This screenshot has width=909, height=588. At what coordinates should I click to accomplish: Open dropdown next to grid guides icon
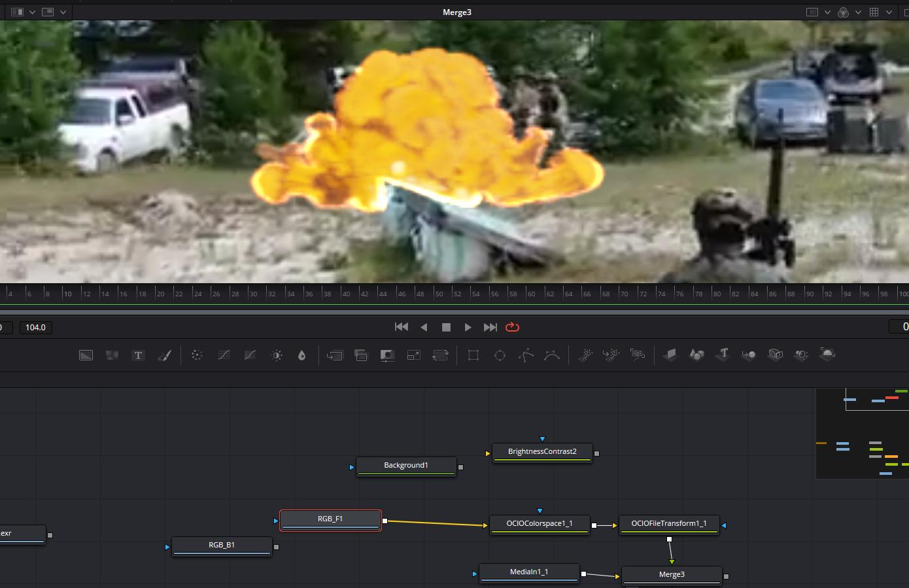889,12
